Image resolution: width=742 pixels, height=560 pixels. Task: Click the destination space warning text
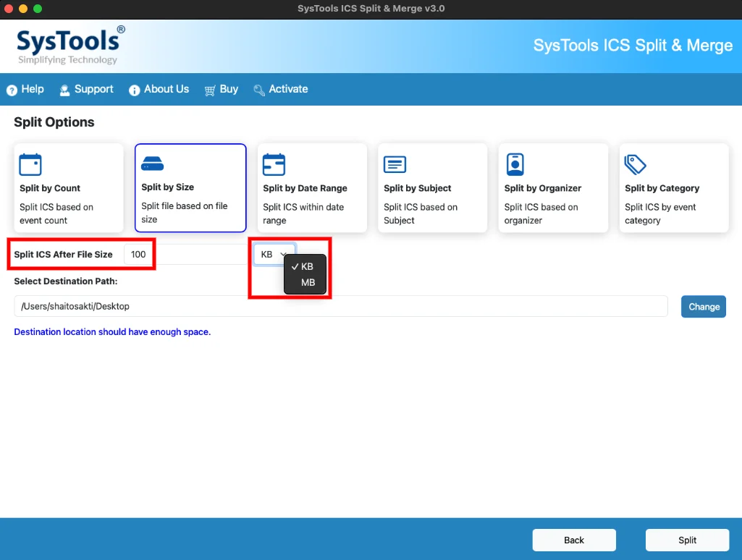pyautogui.click(x=112, y=332)
